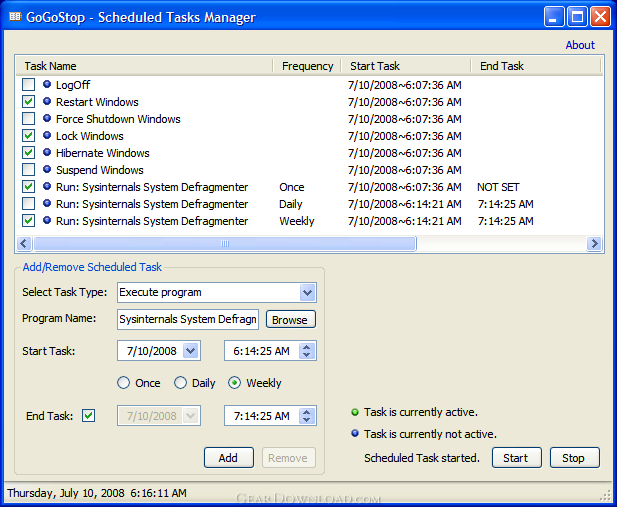Click the blue 'currently not active' legend dot

pyautogui.click(x=355, y=433)
